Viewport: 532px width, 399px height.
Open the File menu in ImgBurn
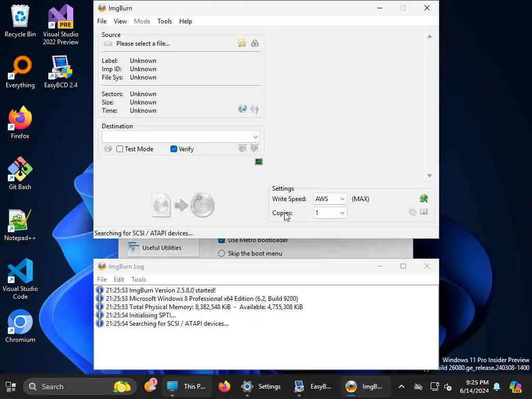102,21
